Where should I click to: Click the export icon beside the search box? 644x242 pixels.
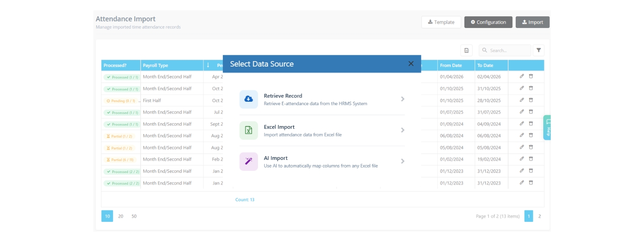point(467,50)
